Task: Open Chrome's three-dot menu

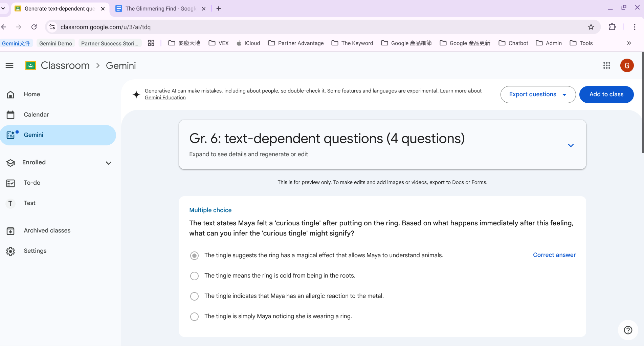Action: (635, 27)
